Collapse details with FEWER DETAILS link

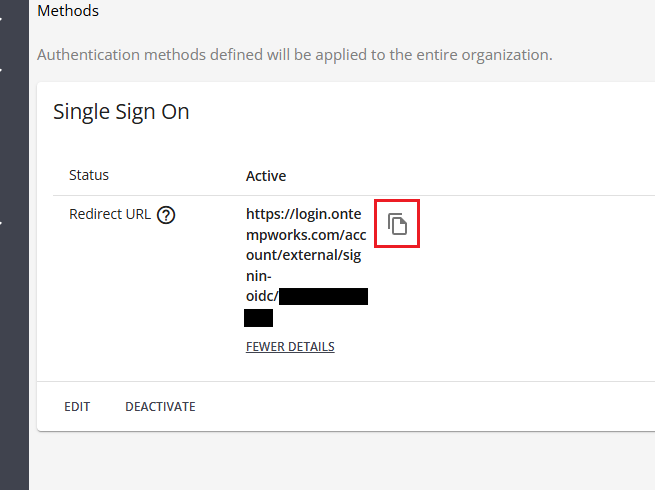[290, 347]
